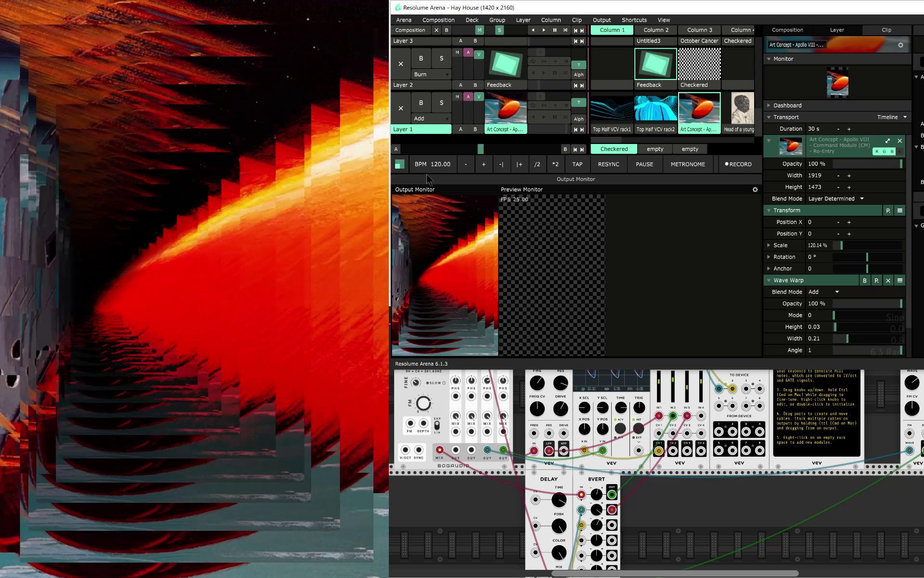
Task: Expand the Dashboard section
Action: point(787,105)
